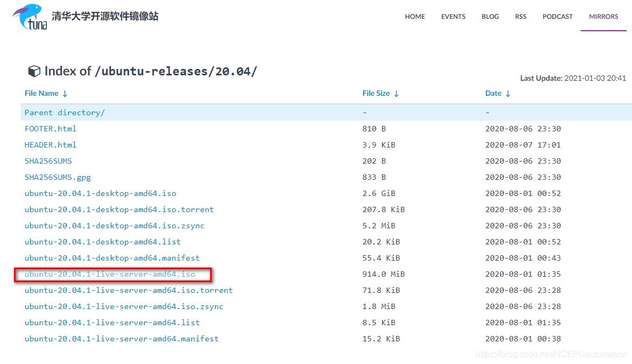Open the BLOG menu item

[490, 17]
